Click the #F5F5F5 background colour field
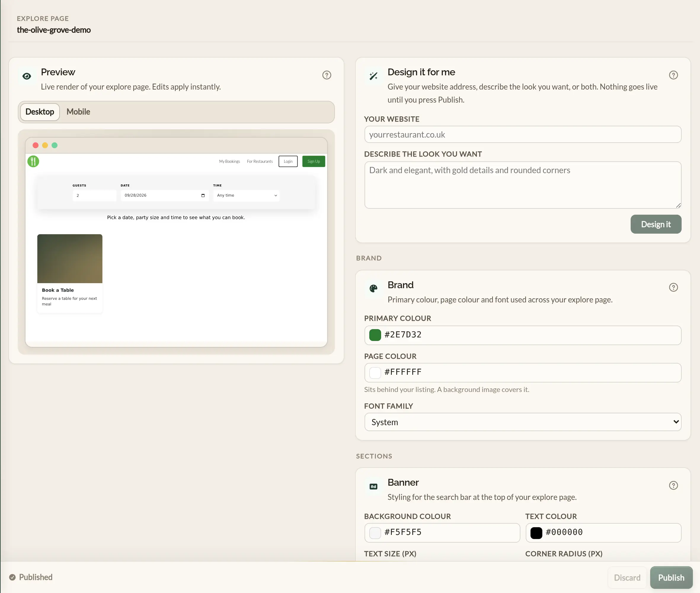 442,533
